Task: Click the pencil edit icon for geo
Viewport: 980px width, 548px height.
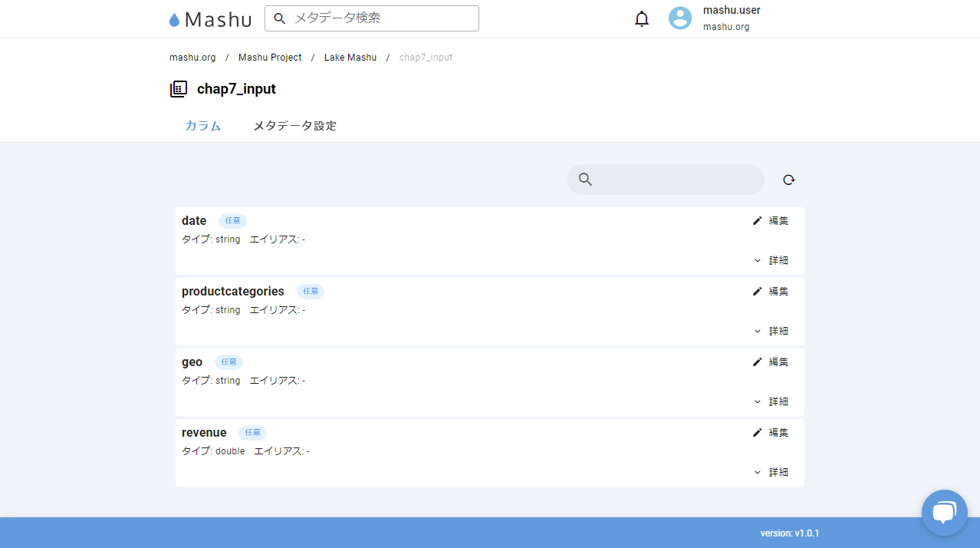Action: pyautogui.click(x=758, y=362)
